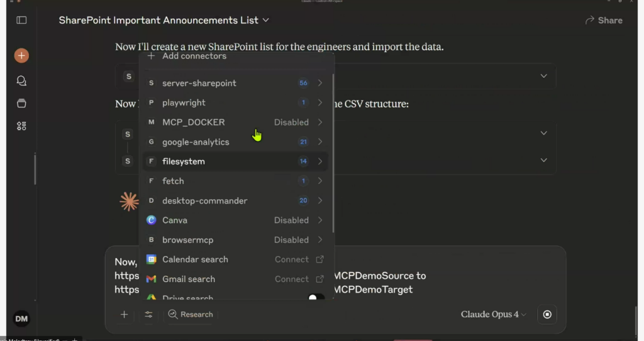Select the playwright connector
Image resolution: width=644 pixels, height=341 pixels.
pyautogui.click(x=235, y=102)
